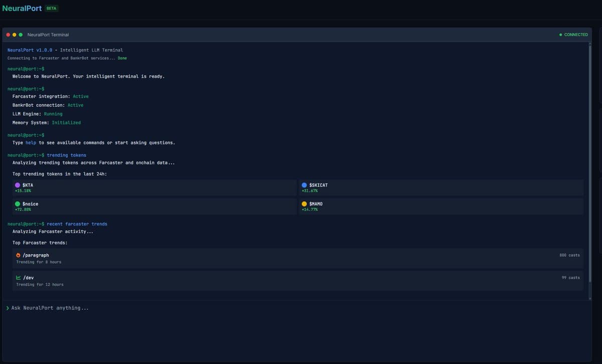The height and width of the screenshot is (364, 602).
Task: Click the recent farcaster trends command text
Action: pos(77,224)
